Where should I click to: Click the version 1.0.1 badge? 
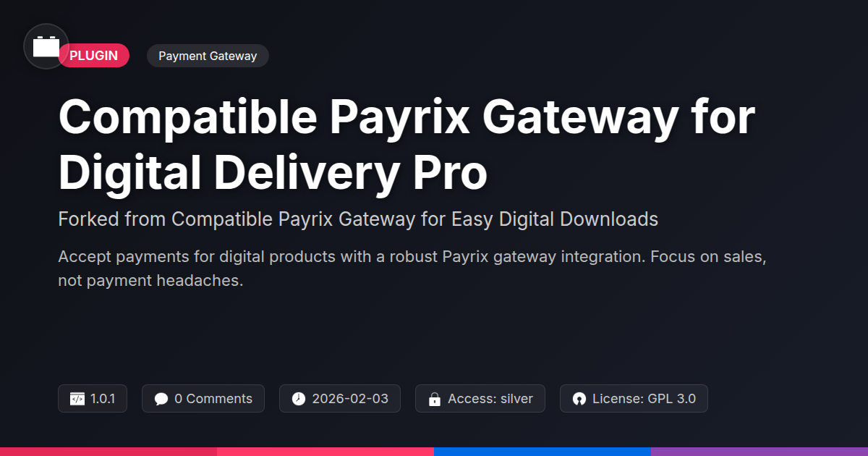coord(93,399)
